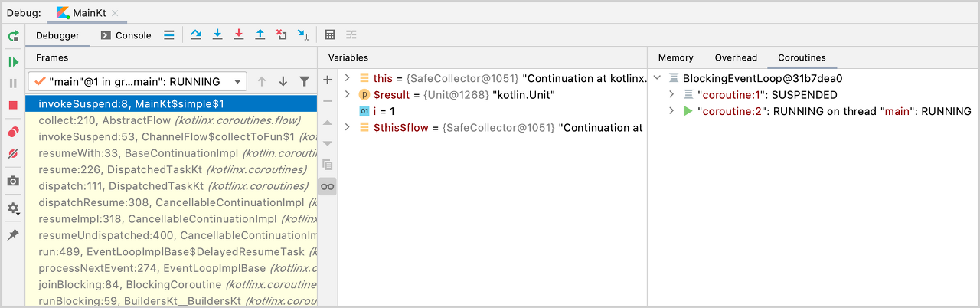This screenshot has width=980, height=308.
Task: Expand the "coroutine:1" SUSPENDED node
Action: 671,95
